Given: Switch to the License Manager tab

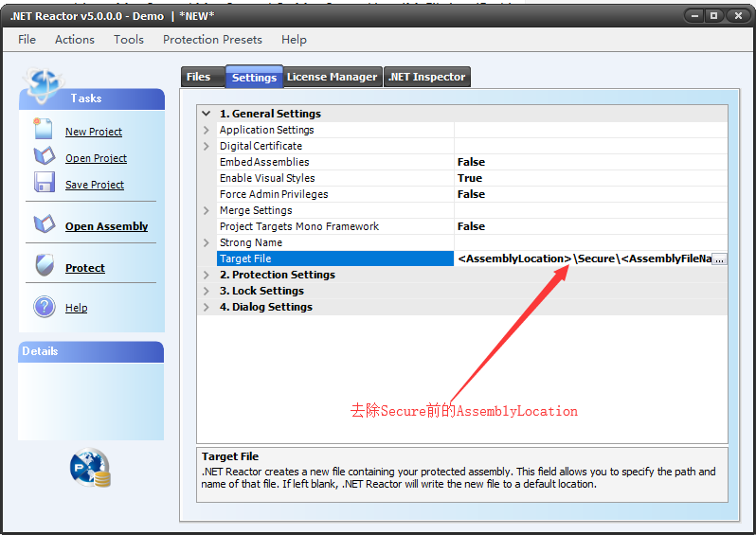Looking at the screenshot, I should tap(333, 77).
